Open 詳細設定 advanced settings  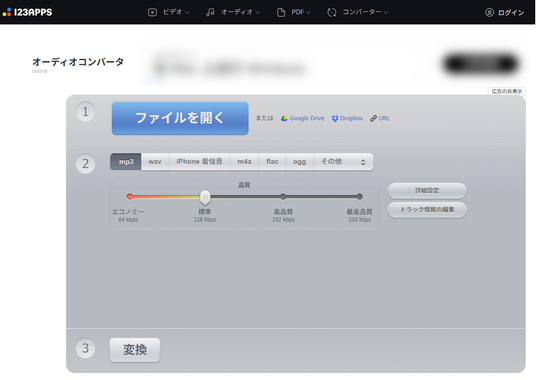click(x=427, y=191)
